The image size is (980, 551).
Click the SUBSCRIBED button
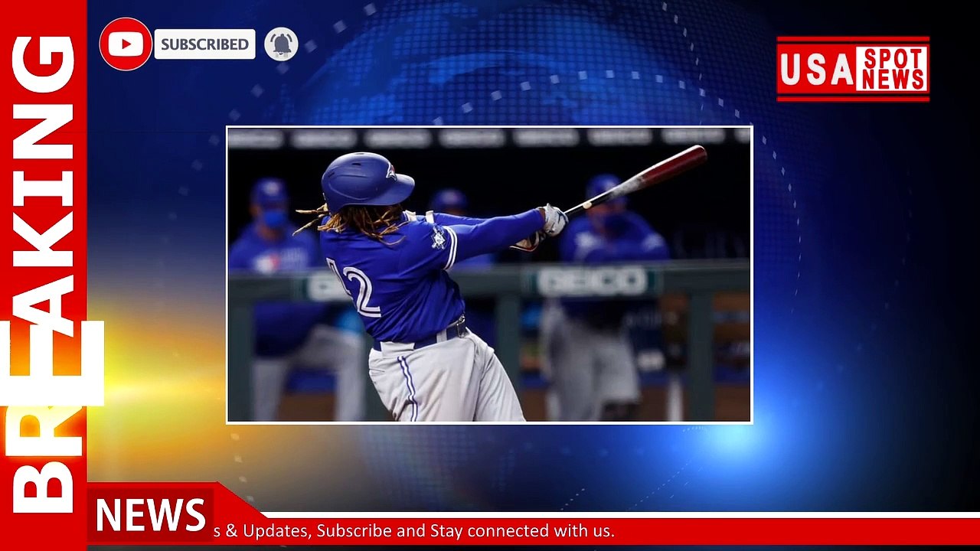[204, 44]
